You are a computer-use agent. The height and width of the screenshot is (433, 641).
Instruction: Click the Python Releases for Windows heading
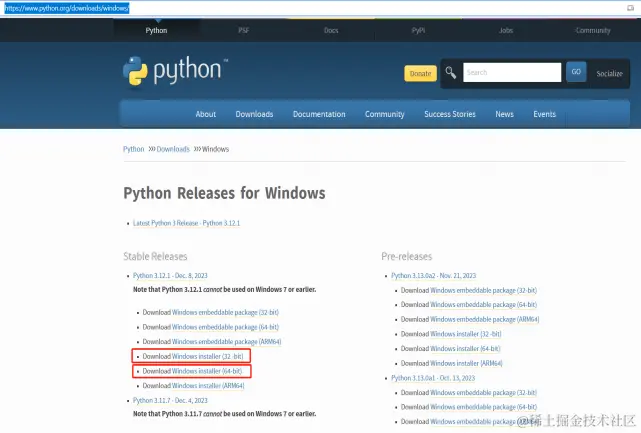click(x=224, y=193)
